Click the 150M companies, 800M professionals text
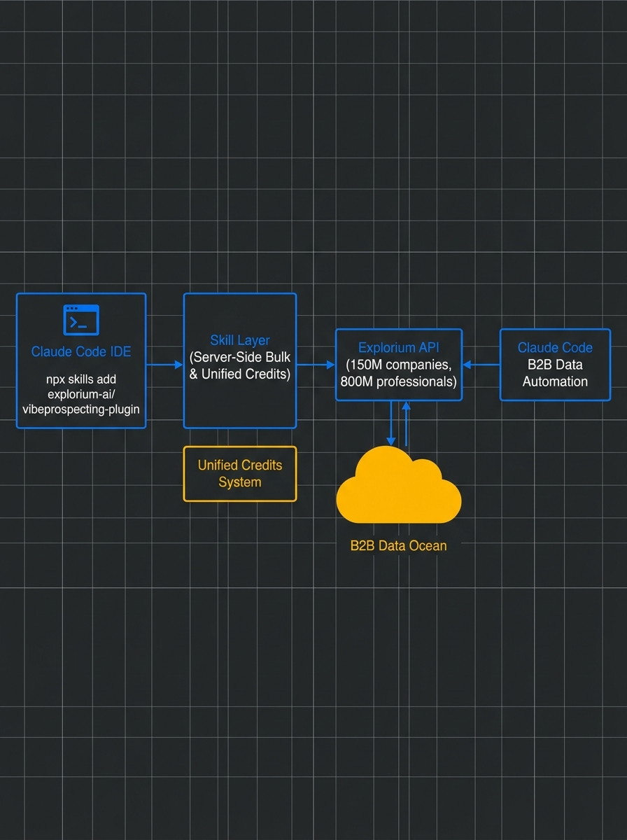627x840 pixels. [x=399, y=373]
